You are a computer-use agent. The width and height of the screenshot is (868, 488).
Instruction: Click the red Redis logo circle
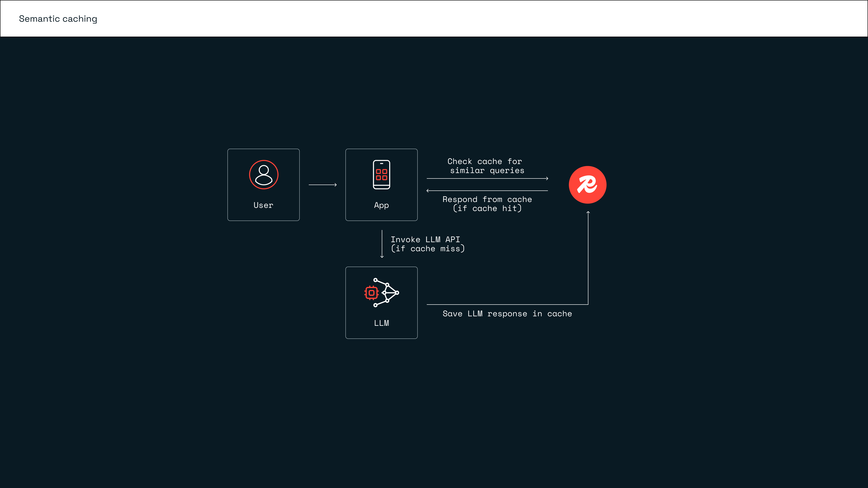tap(587, 185)
